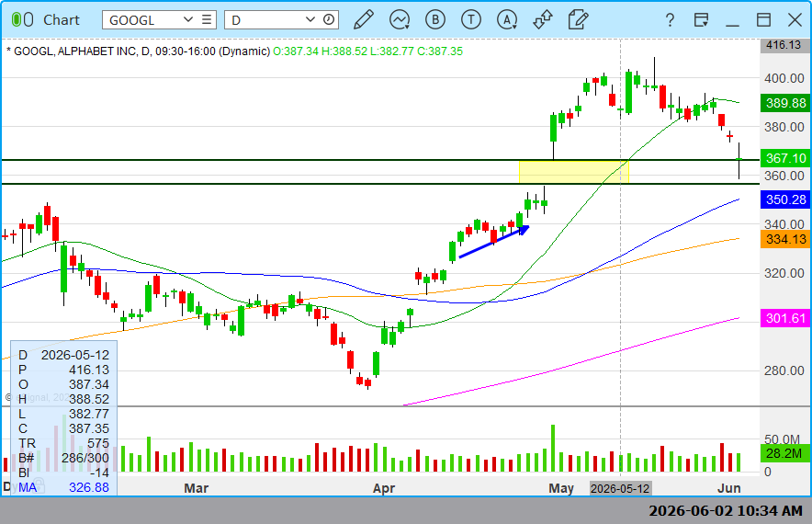The height and width of the screenshot is (524, 812).
Task: Click the Chart window title text
Action: 62,19
